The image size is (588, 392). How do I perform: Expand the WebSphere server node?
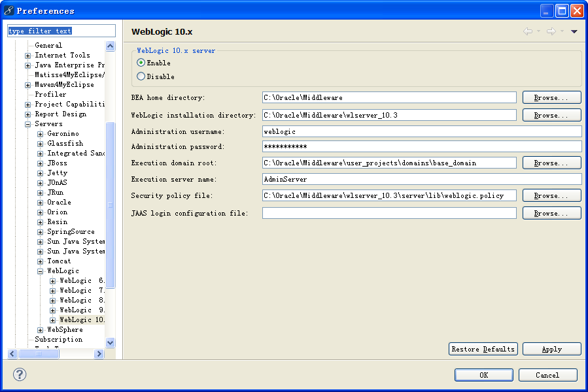pos(40,330)
